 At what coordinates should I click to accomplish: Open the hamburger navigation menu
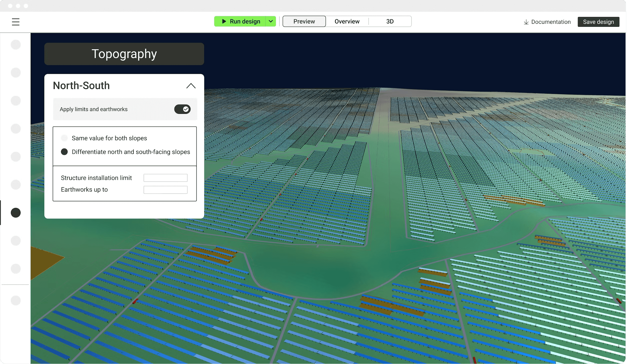click(x=15, y=22)
